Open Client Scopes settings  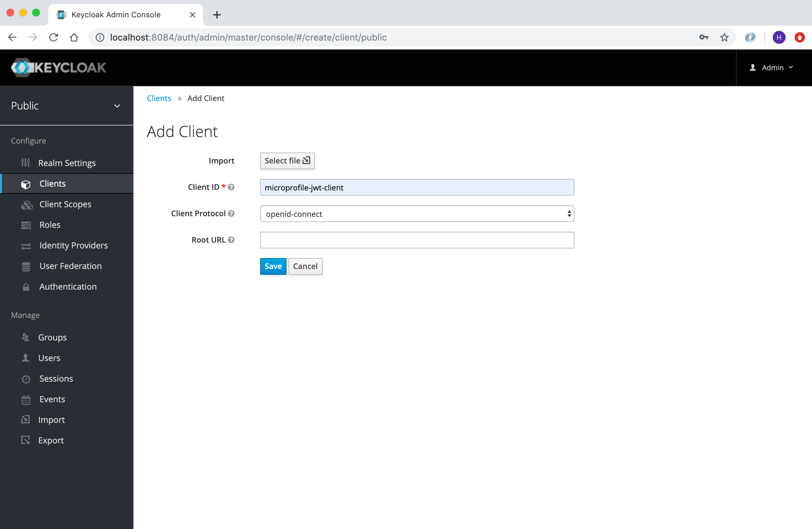(x=65, y=204)
